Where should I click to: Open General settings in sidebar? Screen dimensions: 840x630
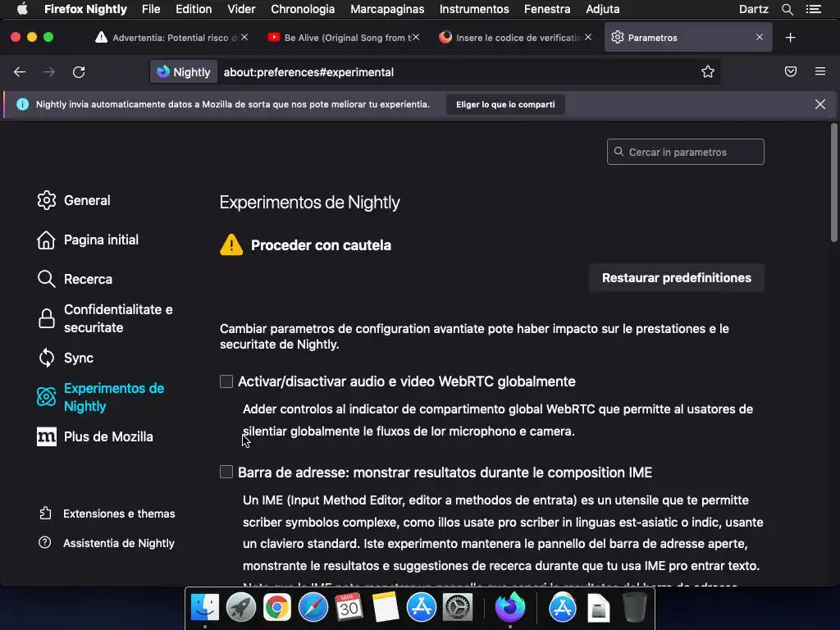(74, 200)
